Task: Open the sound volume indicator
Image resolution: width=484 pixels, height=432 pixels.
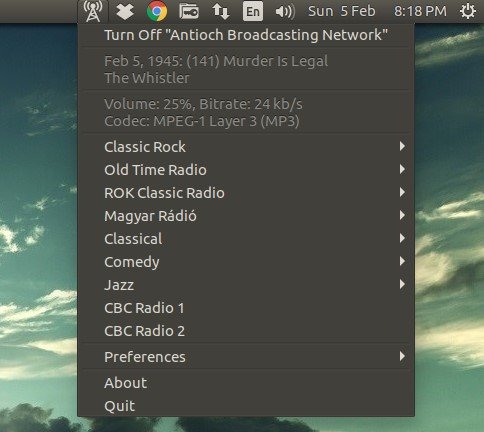Action: pos(285,12)
